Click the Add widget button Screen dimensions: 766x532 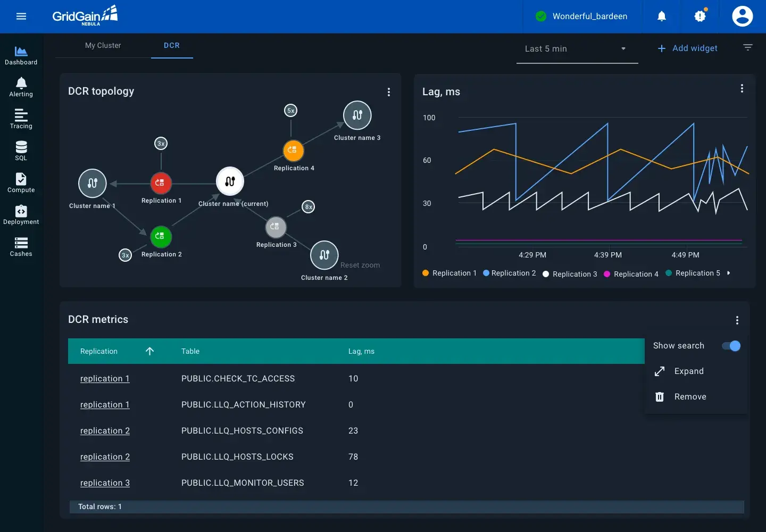(688, 48)
